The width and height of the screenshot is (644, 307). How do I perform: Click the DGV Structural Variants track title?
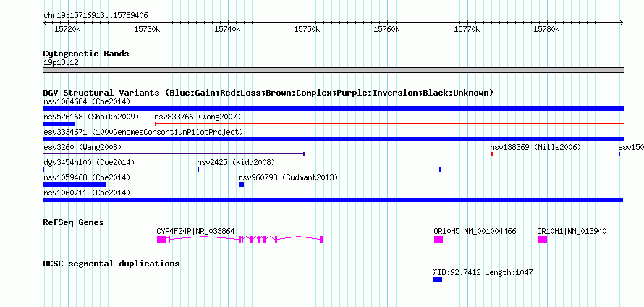click(268, 93)
